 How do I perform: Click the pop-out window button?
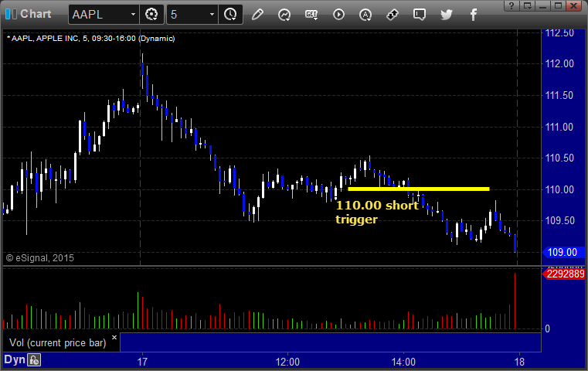coord(527,5)
